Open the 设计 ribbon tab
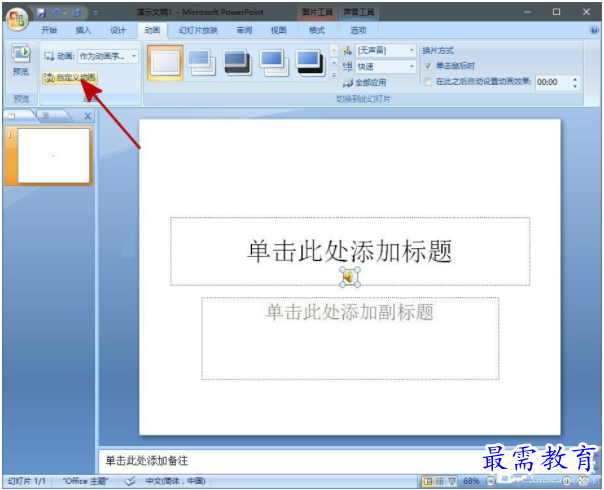Viewport: 604px width, 490px height. point(117,30)
